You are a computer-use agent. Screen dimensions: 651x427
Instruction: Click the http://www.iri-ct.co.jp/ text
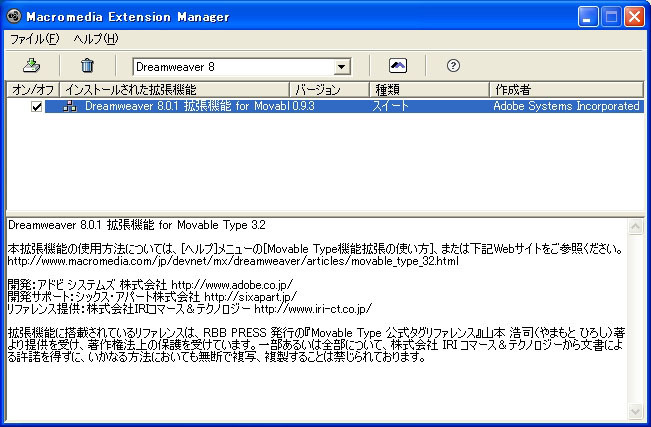[313, 309]
